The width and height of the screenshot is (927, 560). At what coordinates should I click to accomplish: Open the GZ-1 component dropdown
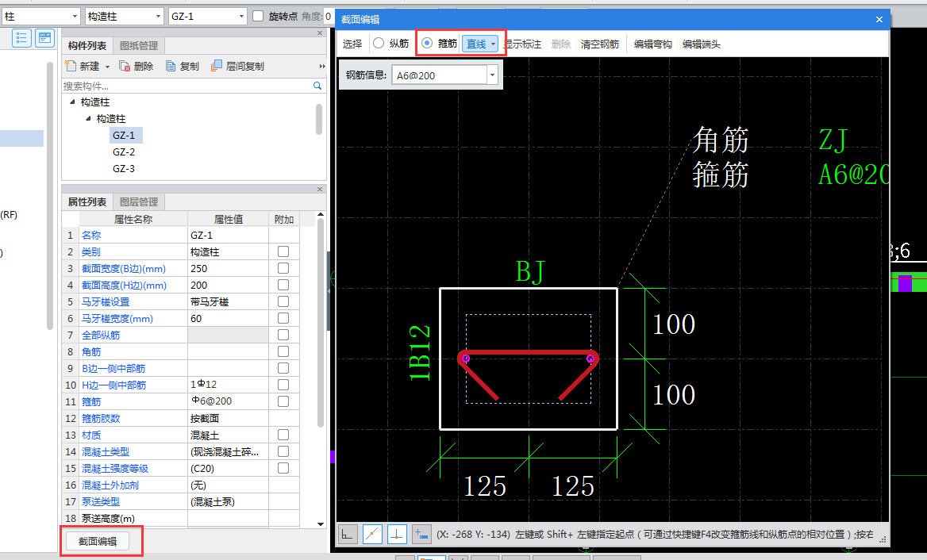241,17
